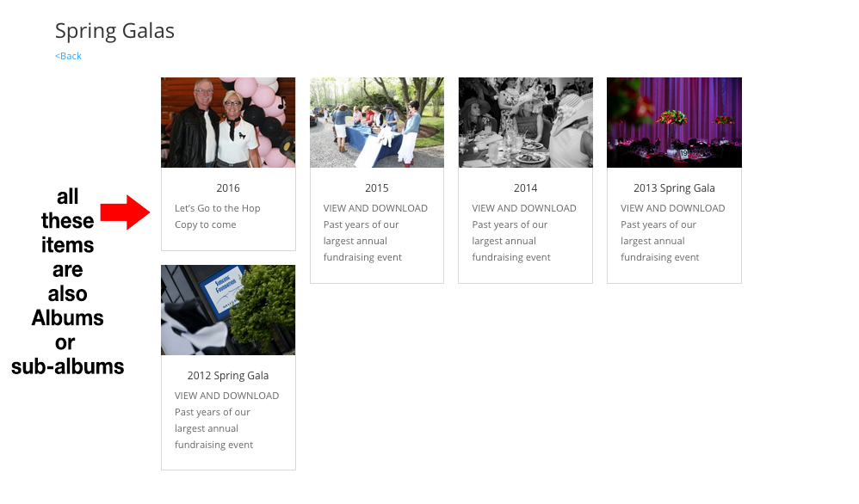This screenshot has height=504, width=859.
Task: Open the 2013 Spring Gala thumbnail
Action: tap(675, 123)
